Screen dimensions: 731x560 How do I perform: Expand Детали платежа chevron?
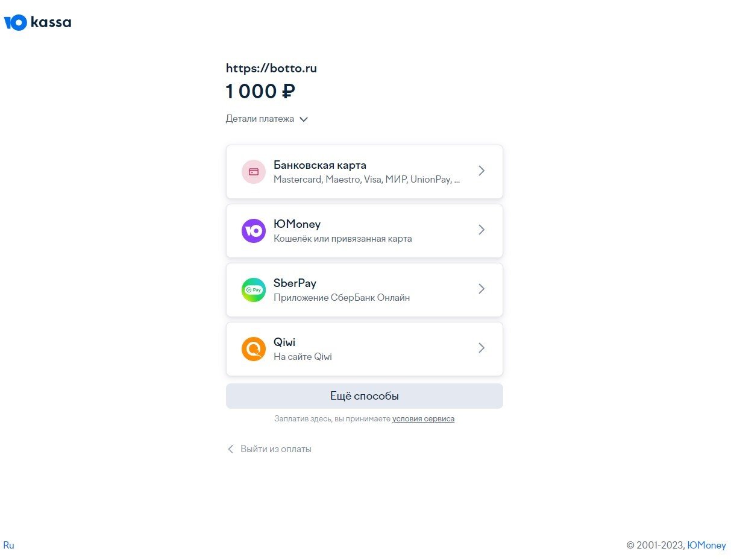click(x=304, y=119)
